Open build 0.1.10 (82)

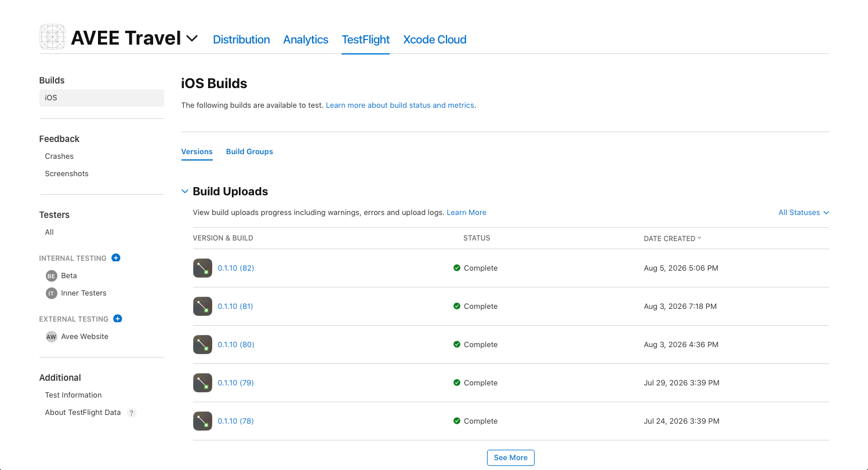pos(236,268)
